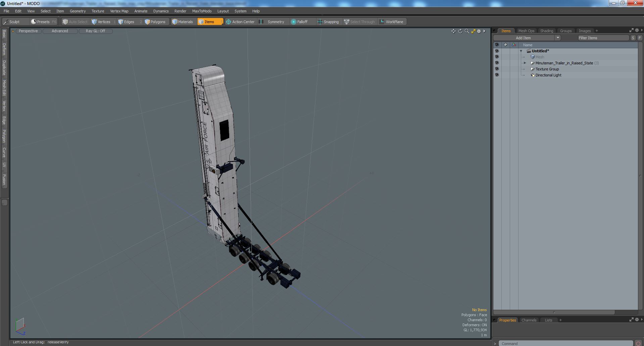This screenshot has height=346, width=644.
Task: Open the Render menu
Action: pos(180,11)
